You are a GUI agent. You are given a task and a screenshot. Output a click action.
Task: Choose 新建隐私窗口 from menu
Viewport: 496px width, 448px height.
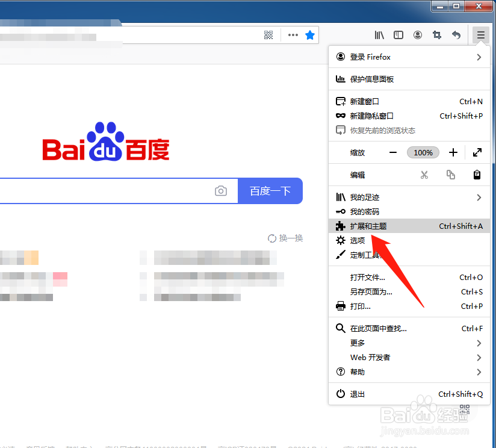(409, 116)
